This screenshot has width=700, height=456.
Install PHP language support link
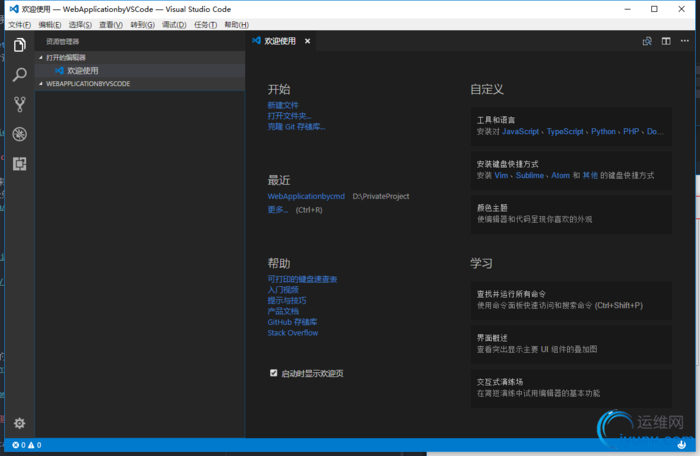[631, 131]
